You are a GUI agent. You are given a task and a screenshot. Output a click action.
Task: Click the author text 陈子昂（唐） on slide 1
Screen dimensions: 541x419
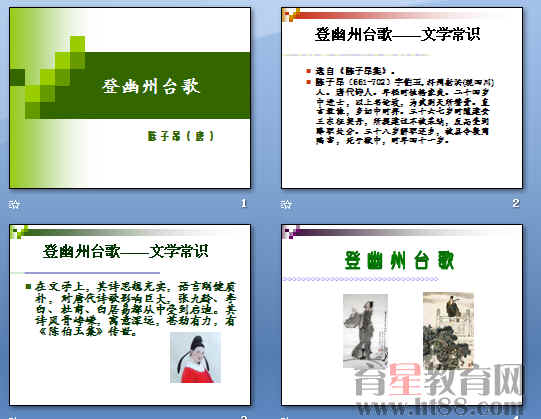pos(181,136)
